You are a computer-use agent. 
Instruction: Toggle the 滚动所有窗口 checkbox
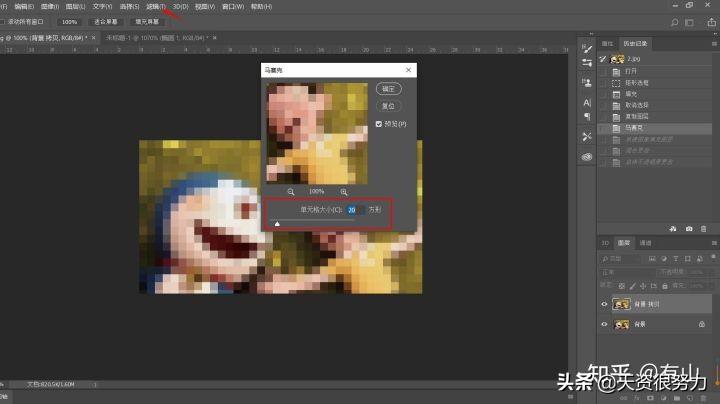point(3,22)
